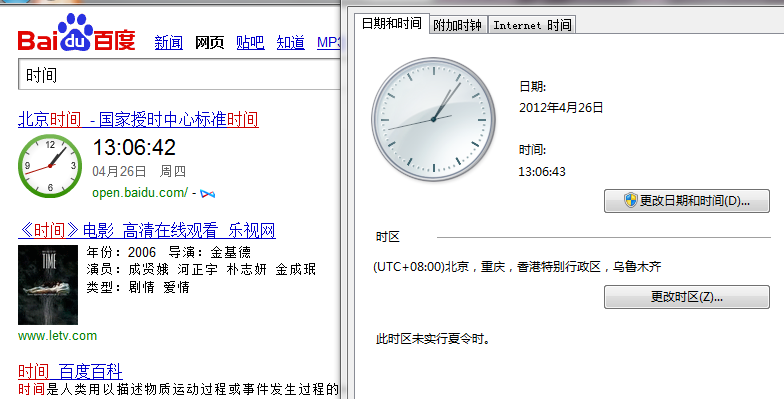Click the green analog clock widget
Image resolution: width=784 pixels, height=399 pixels.
(x=50, y=166)
